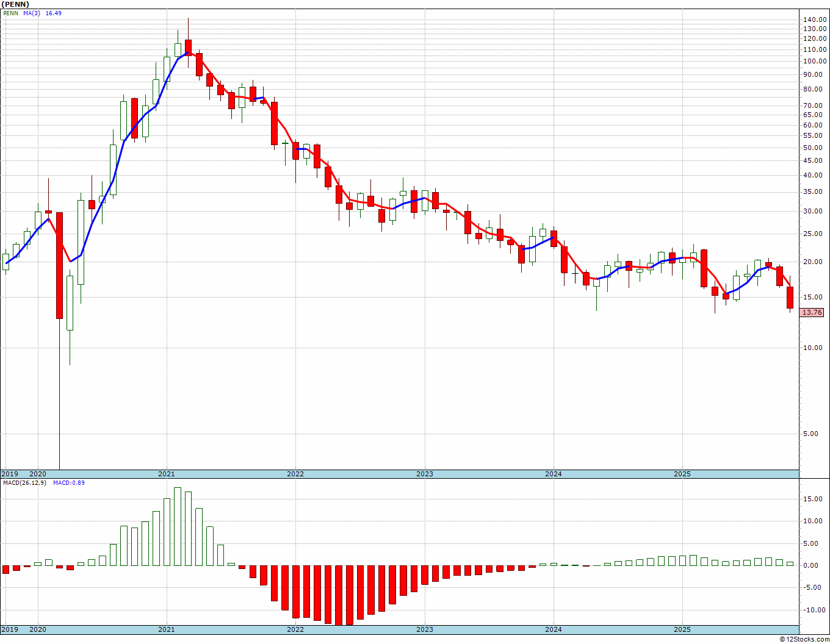Select 2024 on the price chart time axis
Image resolution: width=830 pixels, height=644 pixels.
point(554,474)
